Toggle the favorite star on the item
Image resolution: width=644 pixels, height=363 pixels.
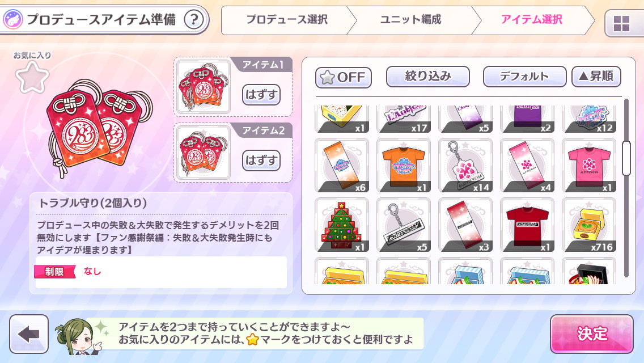click(32, 78)
